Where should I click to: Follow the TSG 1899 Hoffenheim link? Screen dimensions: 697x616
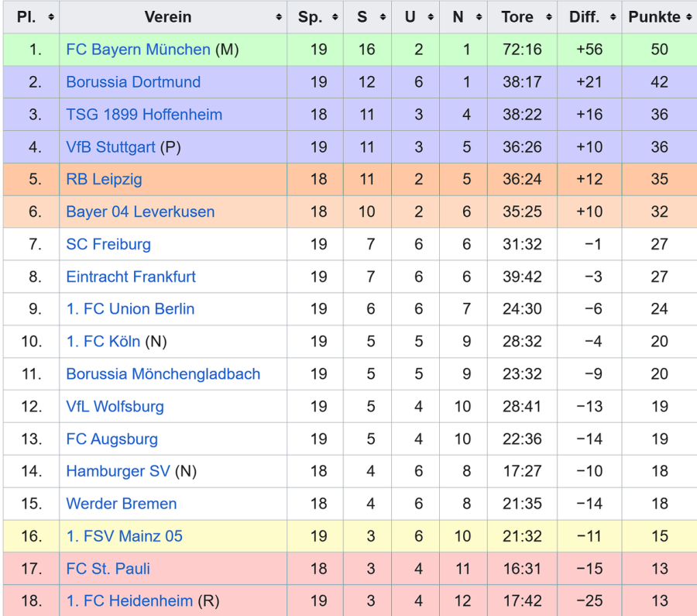(x=144, y=115)
